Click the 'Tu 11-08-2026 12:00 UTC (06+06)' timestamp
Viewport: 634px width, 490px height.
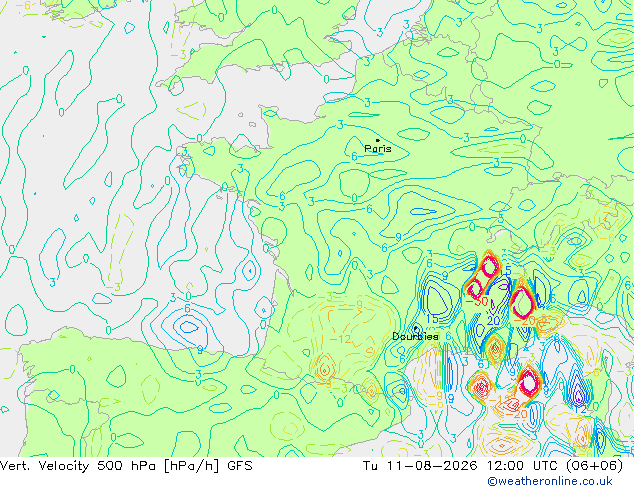(492, 466)
